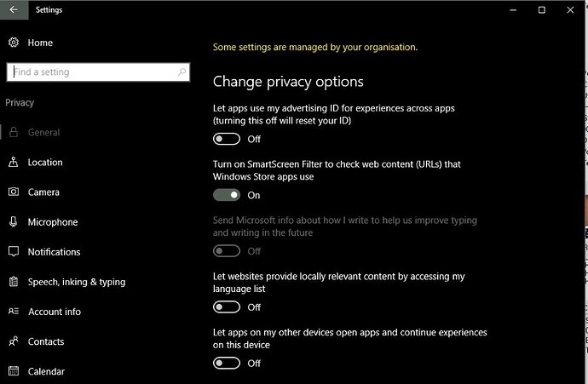Maximize the Settings window

tap(541, 9)
